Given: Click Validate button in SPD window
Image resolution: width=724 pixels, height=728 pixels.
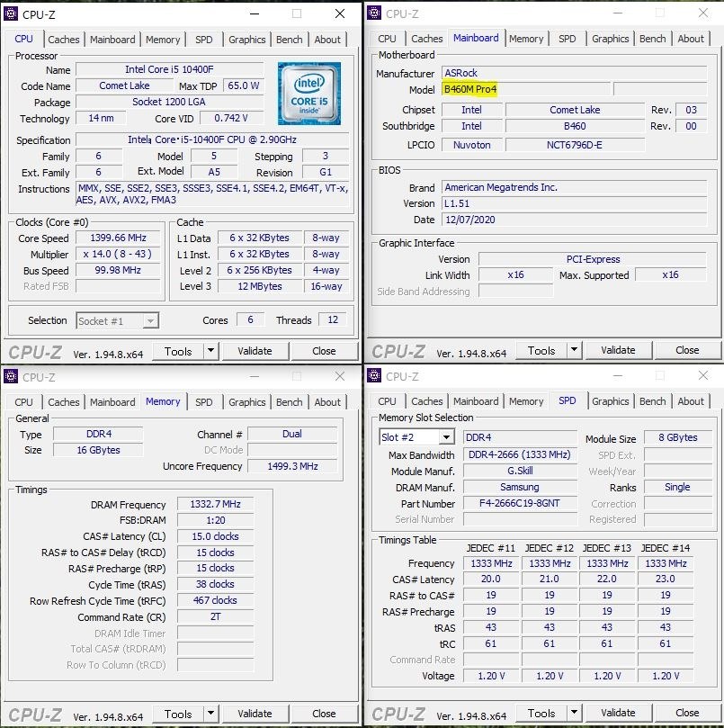Looking at the screenshot, I should click(618, 713).
